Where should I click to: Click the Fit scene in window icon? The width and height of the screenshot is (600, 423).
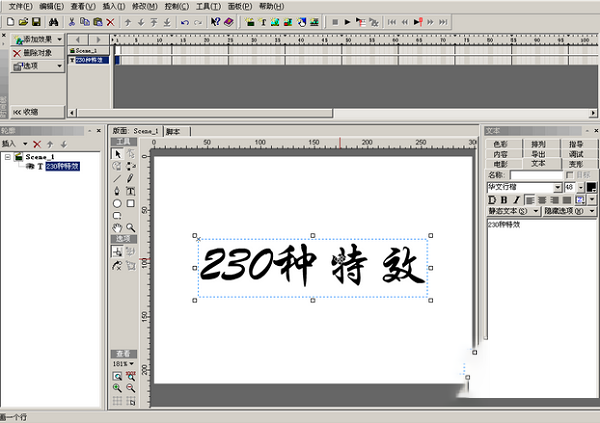click(117, 376)
